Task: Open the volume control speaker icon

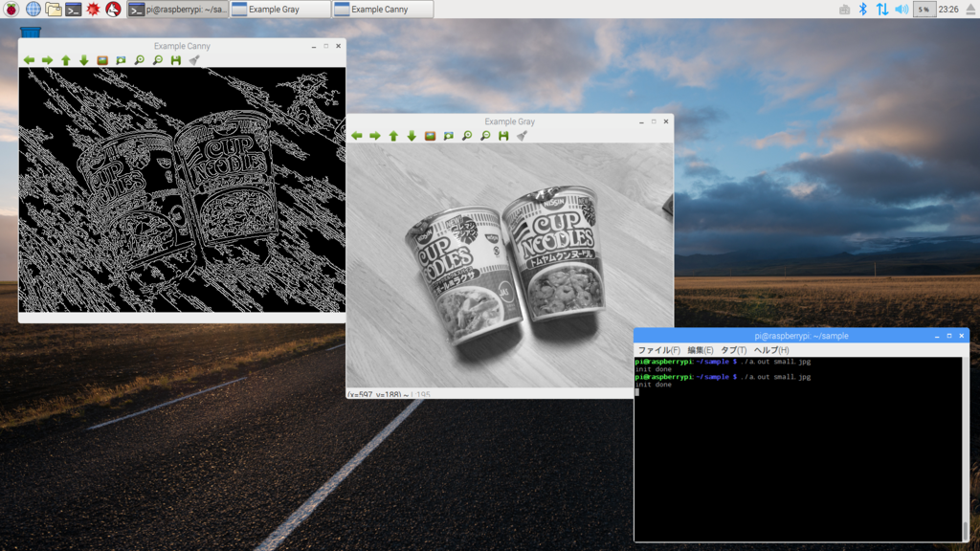Action: pyautogui.click(x=902, y=9)
